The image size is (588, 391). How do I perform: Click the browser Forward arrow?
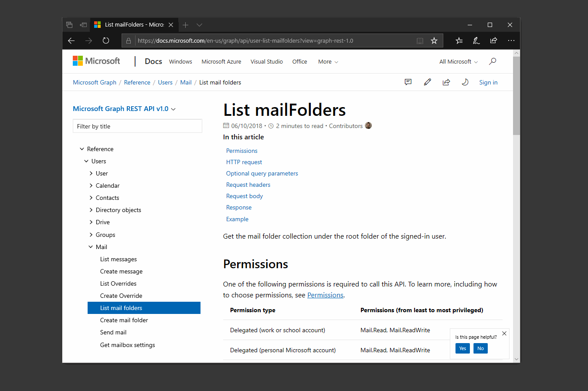coord(89,40)
